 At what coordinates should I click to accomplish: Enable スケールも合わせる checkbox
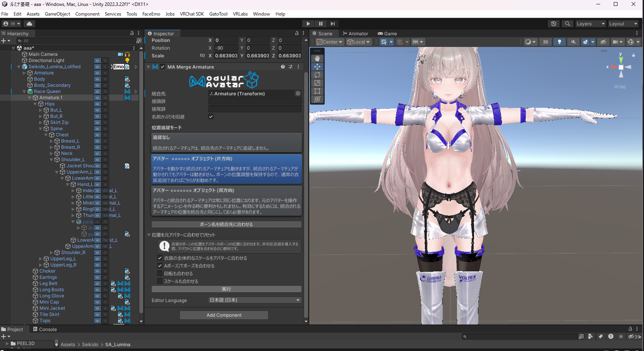[x=160, y=281]
